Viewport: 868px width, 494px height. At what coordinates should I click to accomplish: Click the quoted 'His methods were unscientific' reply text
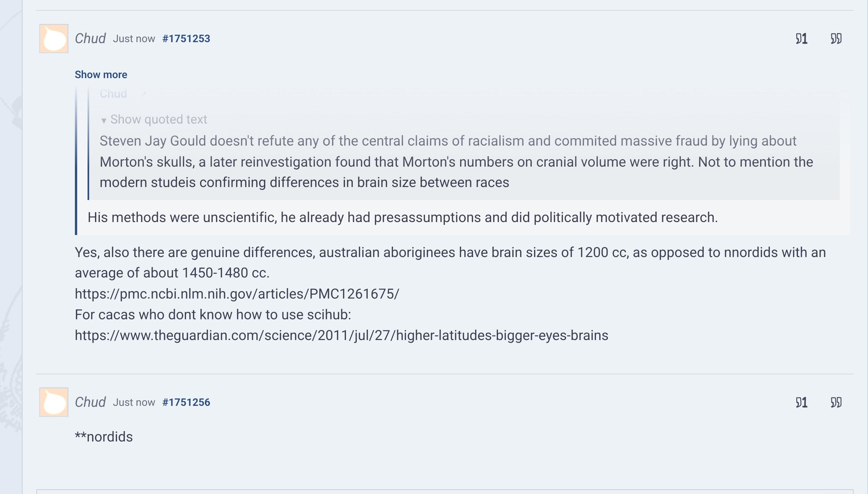[x=402, y=218]
